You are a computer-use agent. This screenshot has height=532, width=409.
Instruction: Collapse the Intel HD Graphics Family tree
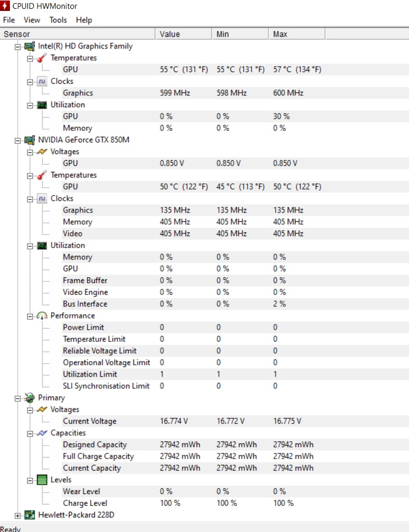pyautogui.click(x=18, y=47)
